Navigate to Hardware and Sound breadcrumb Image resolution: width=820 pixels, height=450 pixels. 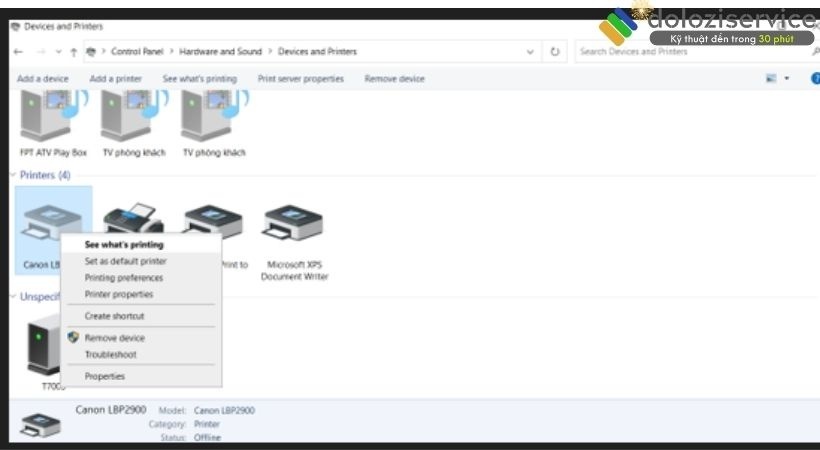click(220, 51)
